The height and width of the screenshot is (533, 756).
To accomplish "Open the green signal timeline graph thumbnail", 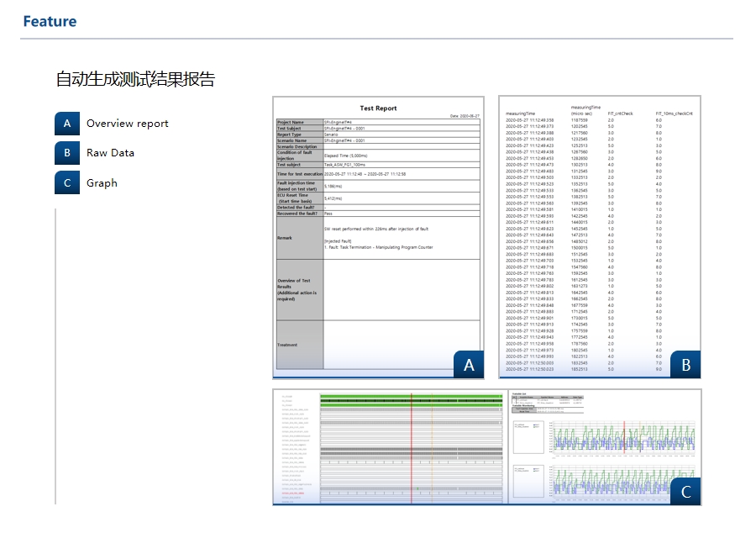I will click(x=390, y=446).
